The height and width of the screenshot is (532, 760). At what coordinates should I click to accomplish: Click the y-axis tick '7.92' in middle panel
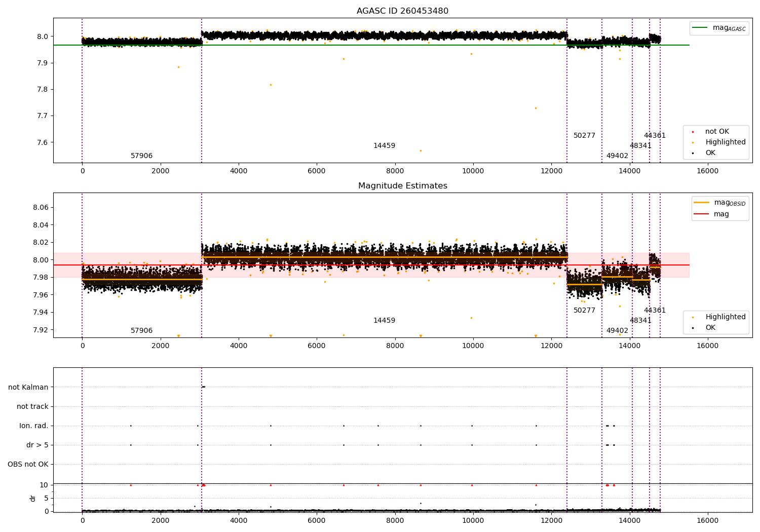pos(41,330)
